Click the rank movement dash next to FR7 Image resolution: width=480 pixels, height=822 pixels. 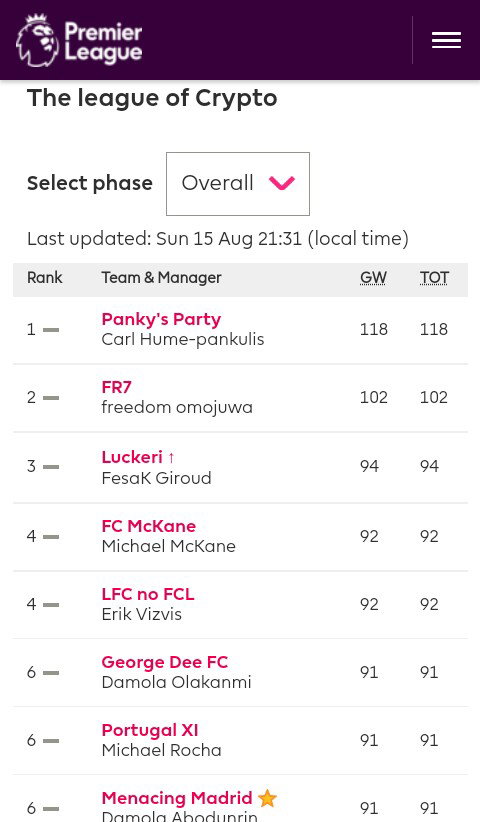tap(51, 398)
